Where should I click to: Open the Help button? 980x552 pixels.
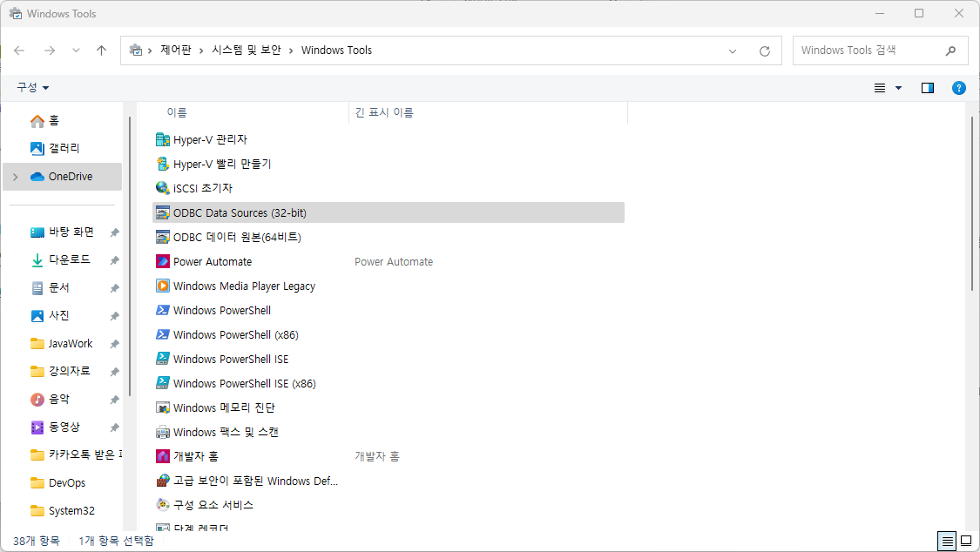959,88
